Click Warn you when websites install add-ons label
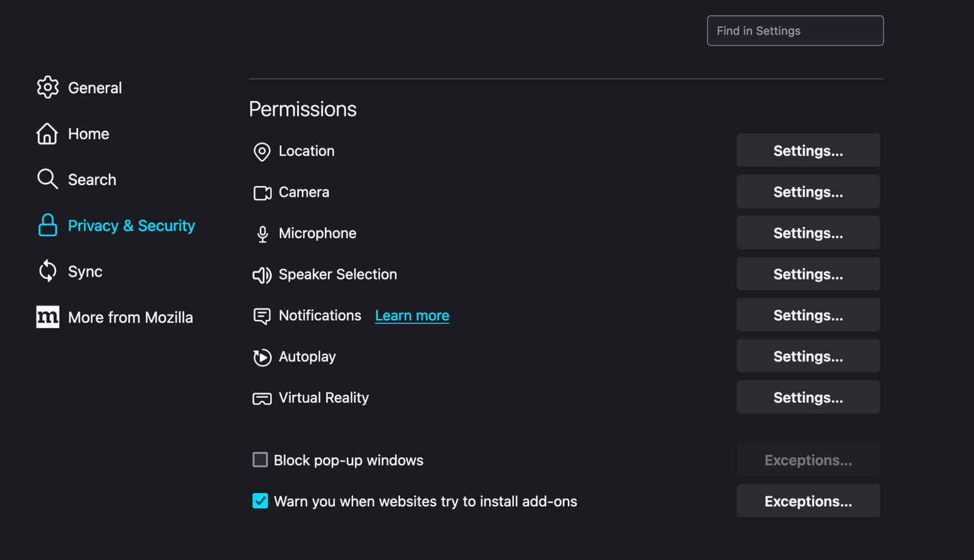The width and height of the screenshot is (974, 560). pos(426,501)
